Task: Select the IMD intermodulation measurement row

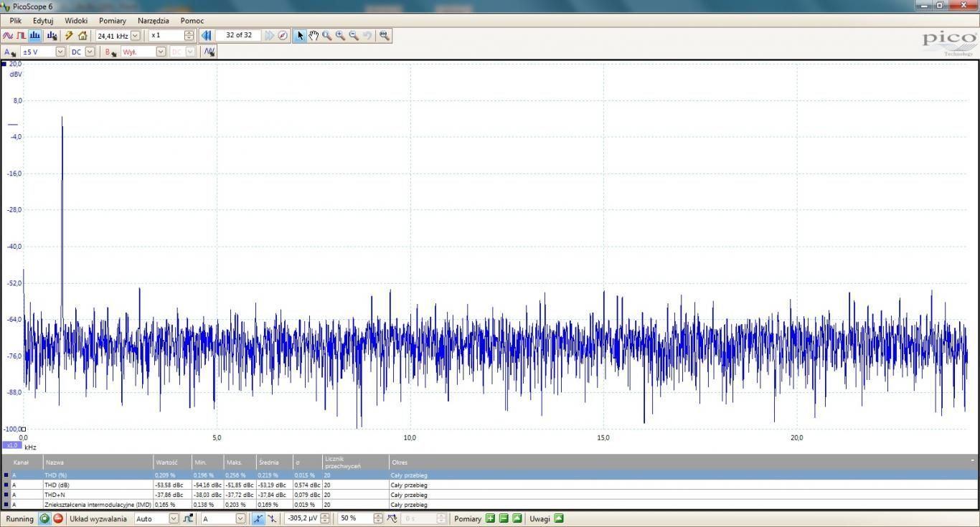Action: pos(489,504)
